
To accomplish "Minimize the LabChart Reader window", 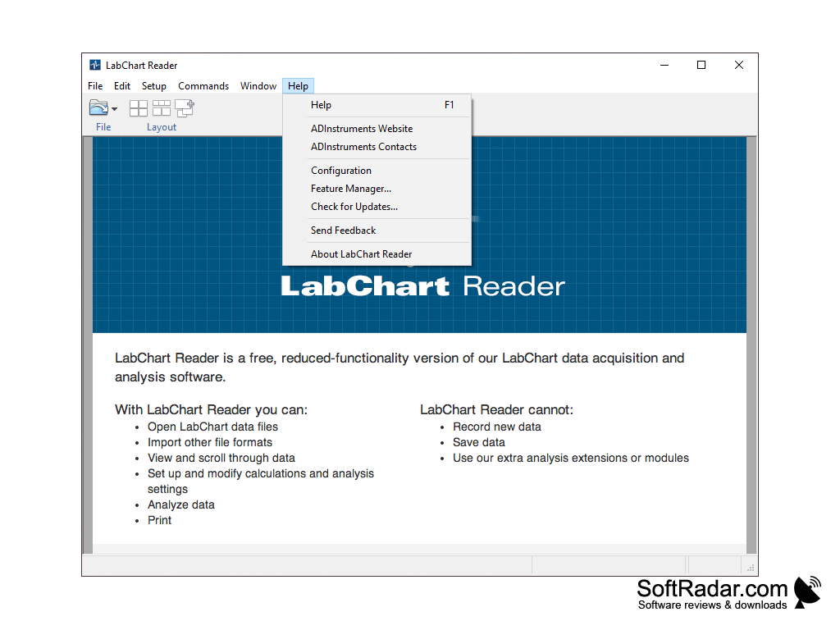I will click(x=664, y=65).
